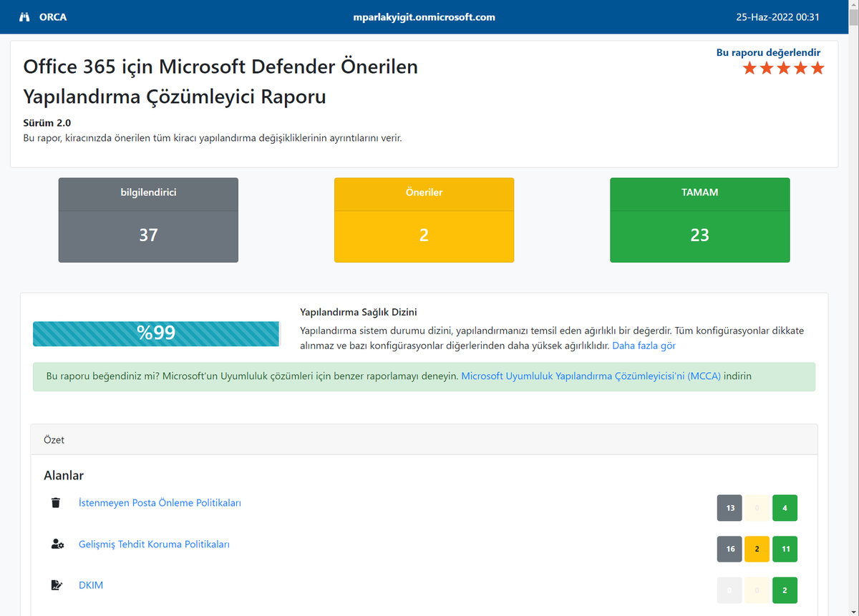Click Bu raporu değerlendir link
859x616 pixels.
tap(768, 52)
